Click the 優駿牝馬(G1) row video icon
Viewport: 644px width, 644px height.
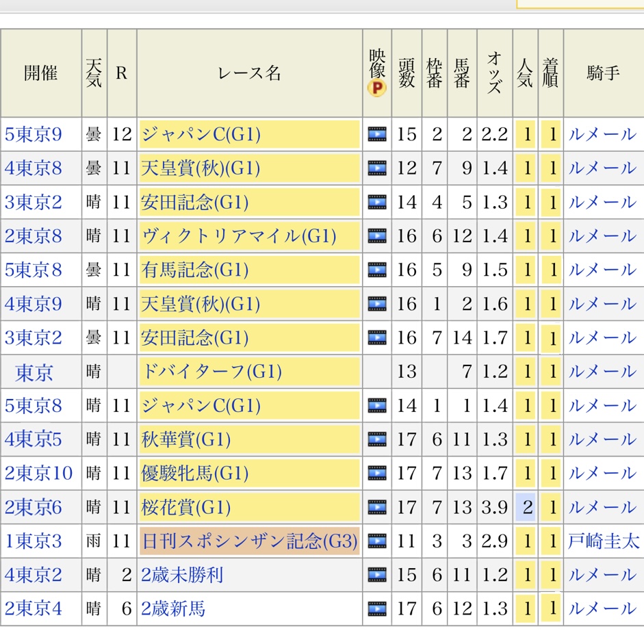coord(376,474)
